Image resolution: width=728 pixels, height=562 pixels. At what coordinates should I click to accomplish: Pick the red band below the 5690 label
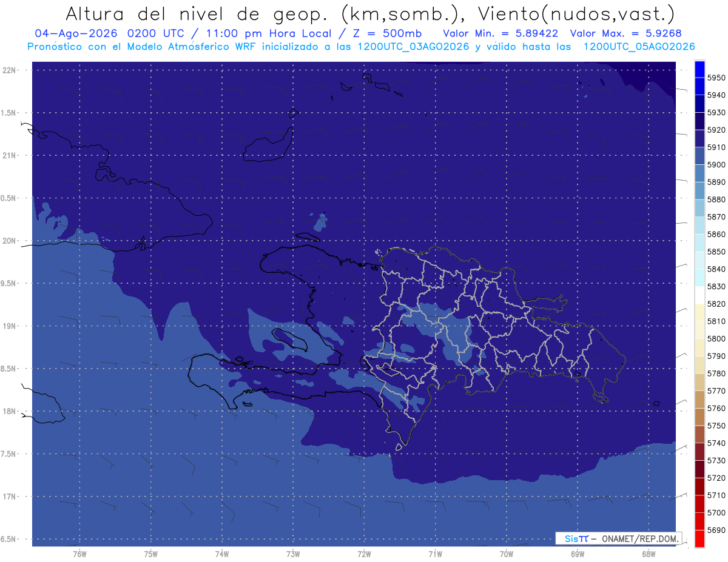click(699, 538)
